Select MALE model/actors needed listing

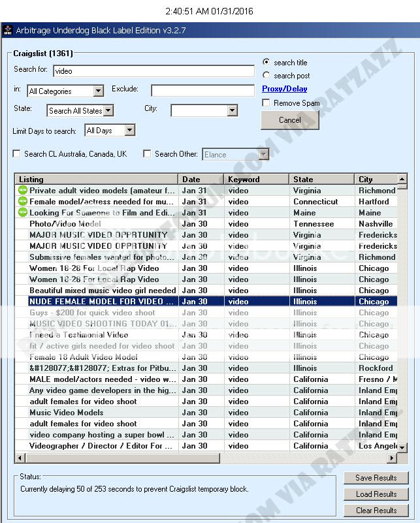click(x=206, y=379)
